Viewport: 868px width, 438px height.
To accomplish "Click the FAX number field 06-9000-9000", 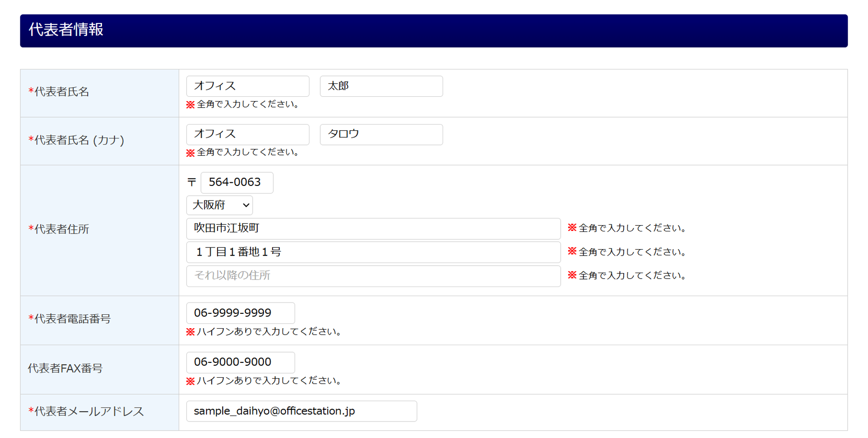I will coord(240,362).
